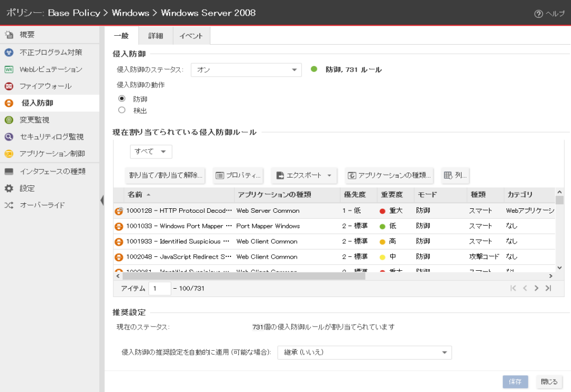
Task: Click the 割り当て/割り当て解除 button
Action: pos(166,175)
